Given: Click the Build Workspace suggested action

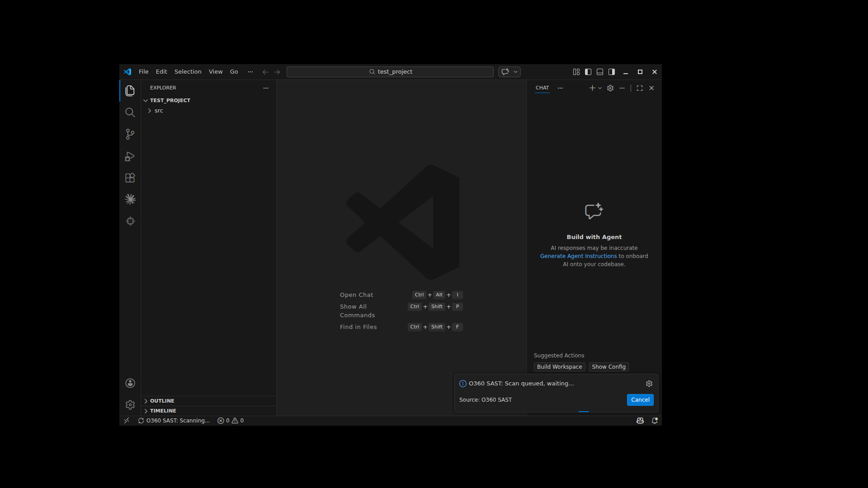Looking at the screenshot, I should coord(559,367).
